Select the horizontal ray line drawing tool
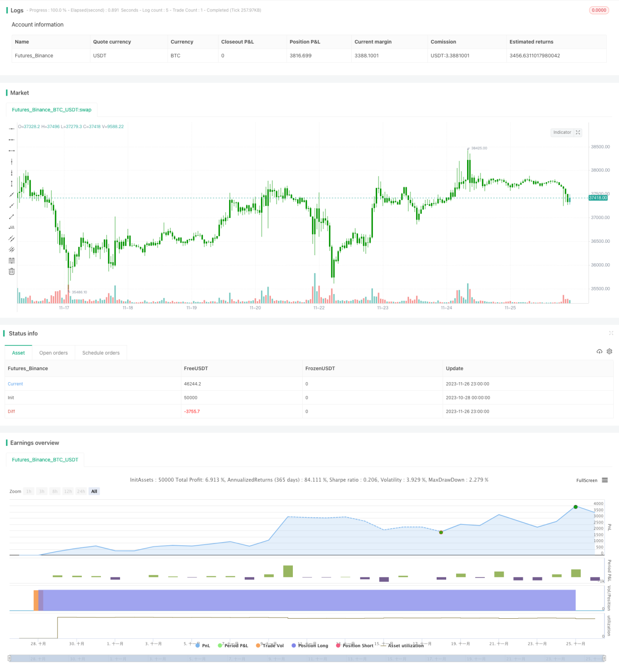The image size is (619, 672). point(11,140)
